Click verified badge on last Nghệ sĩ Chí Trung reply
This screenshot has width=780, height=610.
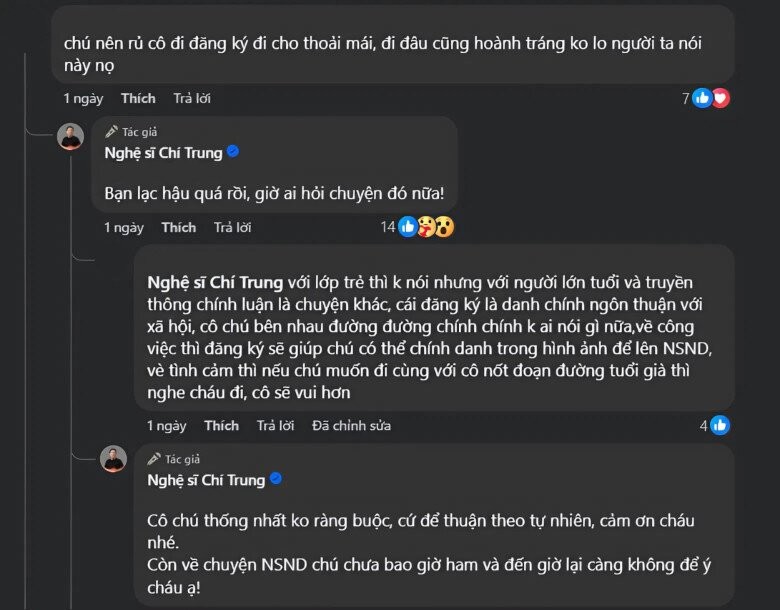[x=276, y=479]
